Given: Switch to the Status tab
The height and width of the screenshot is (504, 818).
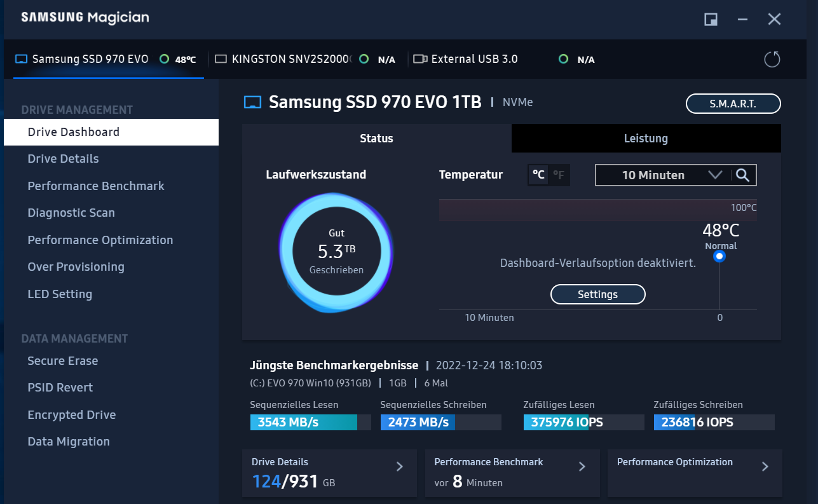Looking at the screenshot, I should [376, 138].
